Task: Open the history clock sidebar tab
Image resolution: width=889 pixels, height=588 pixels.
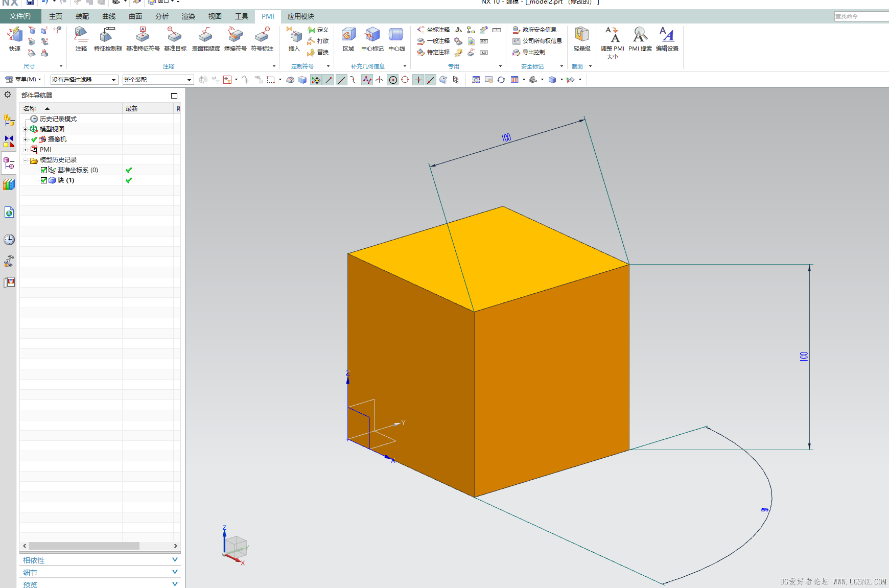Action: pyautogui.click(x=9, y=240)
